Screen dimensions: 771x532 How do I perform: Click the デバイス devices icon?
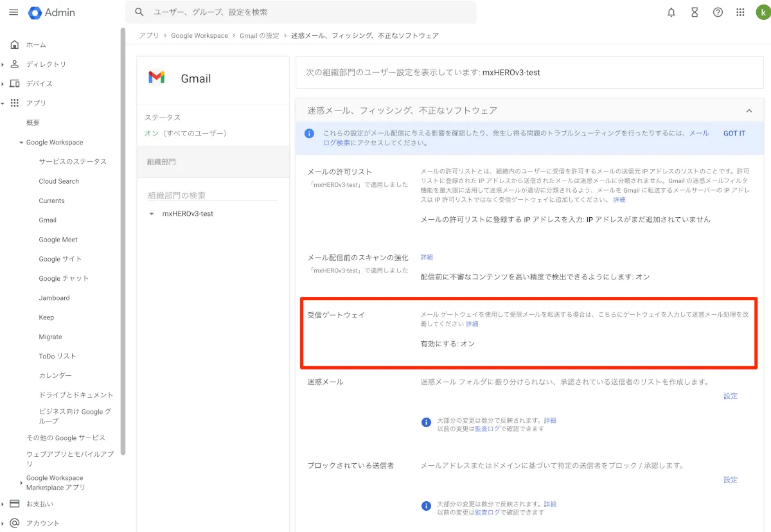click(15, 84)
